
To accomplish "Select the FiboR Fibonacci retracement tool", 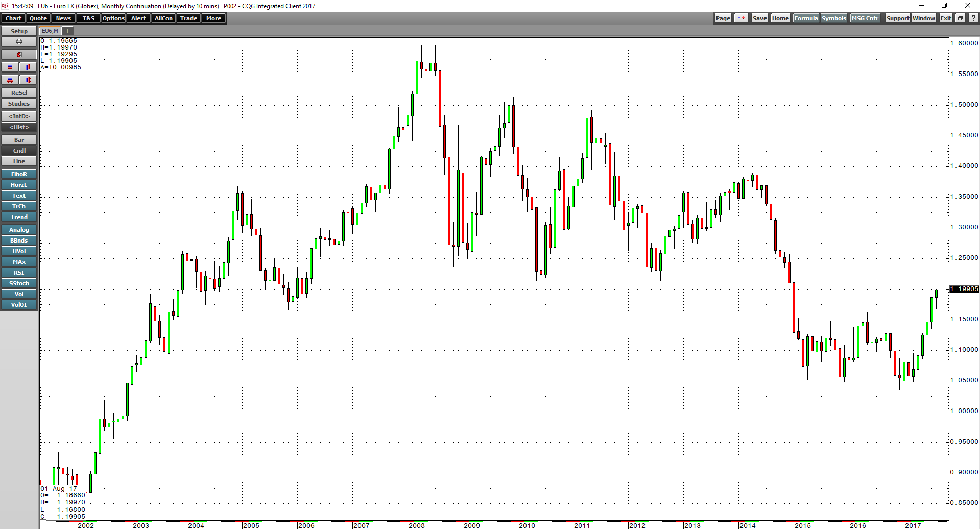I will (x=19, y=174).
